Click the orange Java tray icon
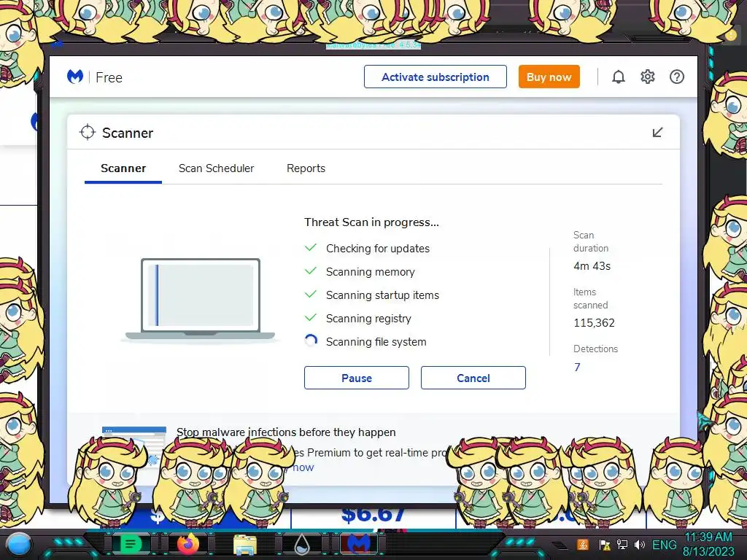Viewport: 747px width, 560px height. pos(583,545)
